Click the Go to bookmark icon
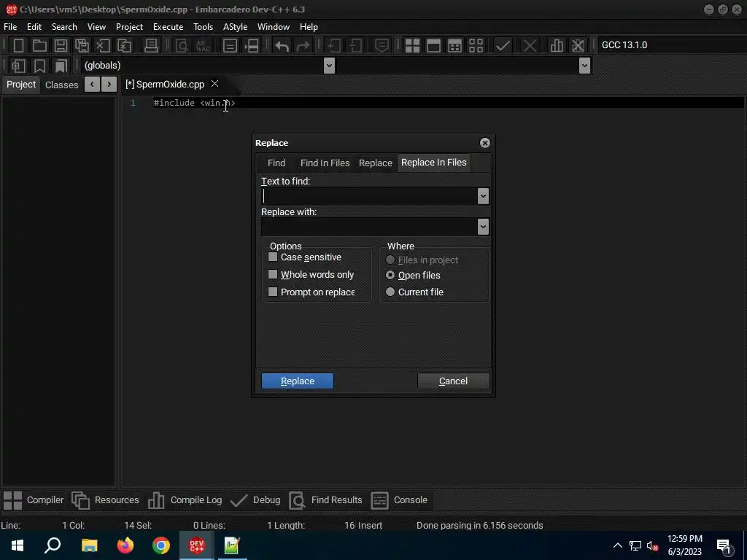Screen dimensions: 747x560 (61, 66)
